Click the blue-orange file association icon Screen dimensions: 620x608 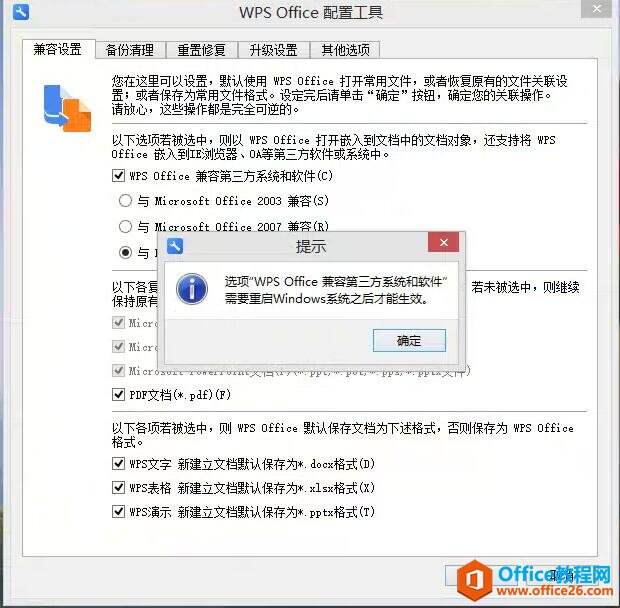(x=67, y=108)
